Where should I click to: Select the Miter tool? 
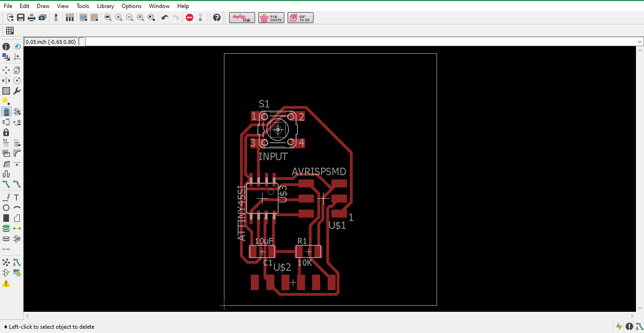(x=17, y=153)
